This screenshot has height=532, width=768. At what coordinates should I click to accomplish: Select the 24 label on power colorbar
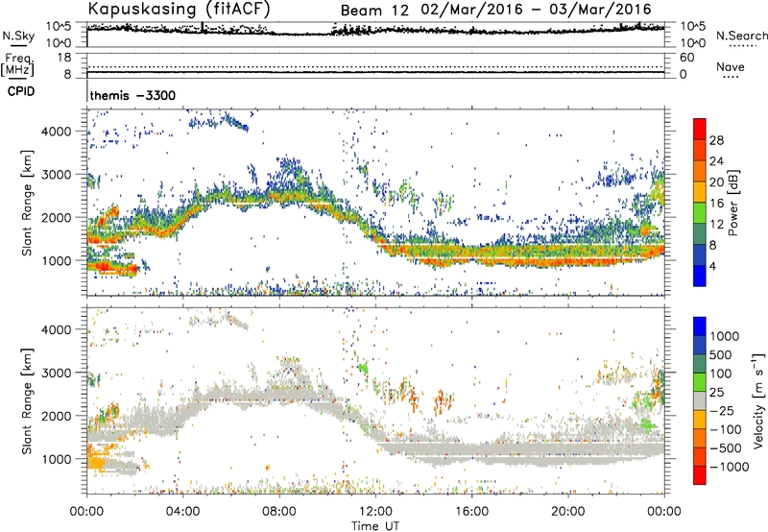tap(716, 161)
